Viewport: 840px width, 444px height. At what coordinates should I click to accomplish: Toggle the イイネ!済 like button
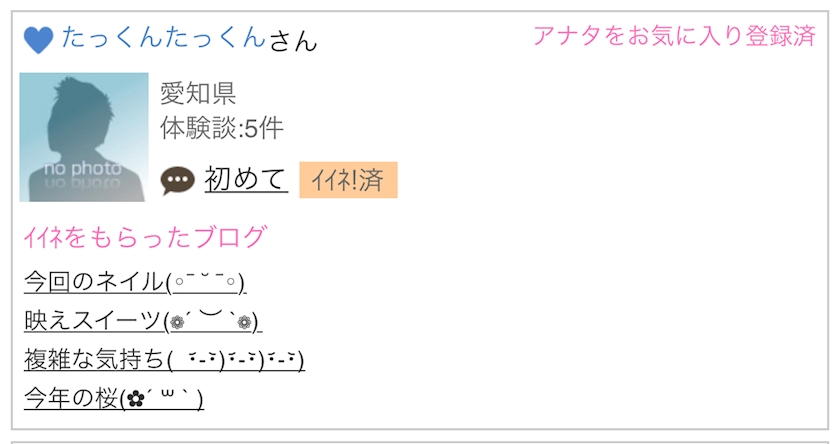coord(348,180)
